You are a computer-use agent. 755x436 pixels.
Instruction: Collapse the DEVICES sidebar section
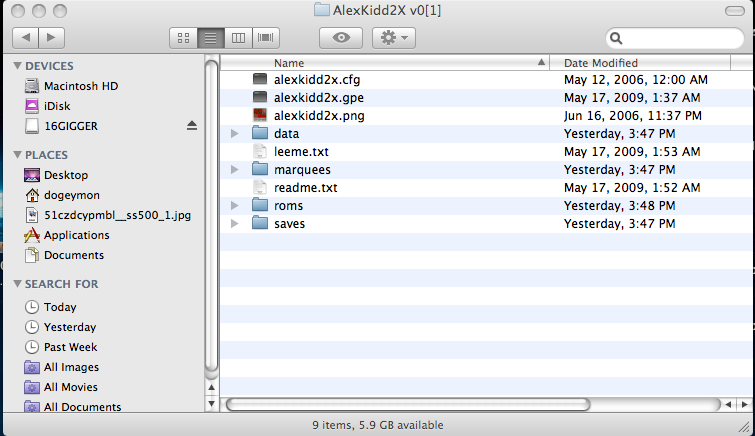coord(17,66)
